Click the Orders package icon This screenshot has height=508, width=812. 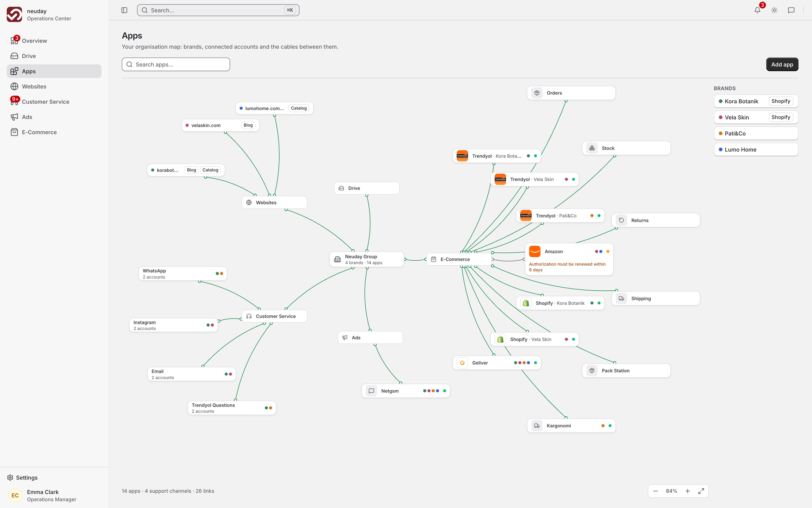[x=537, y=93]
